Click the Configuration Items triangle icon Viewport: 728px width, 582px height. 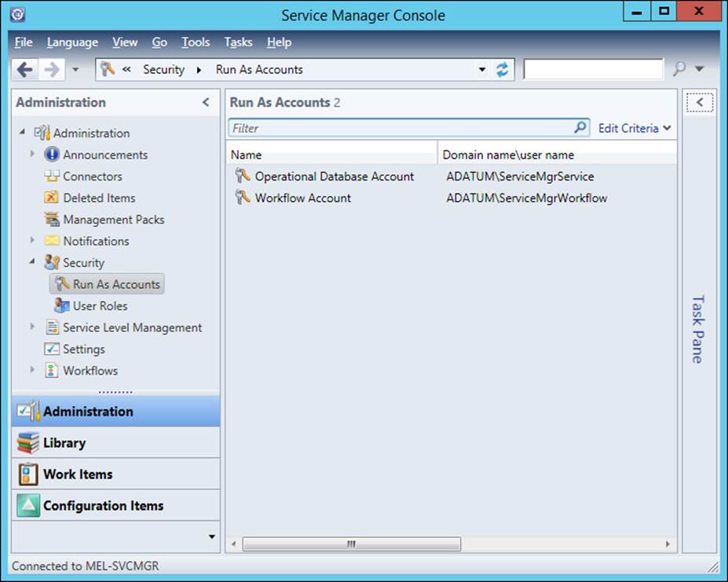[x=27, y=505]
